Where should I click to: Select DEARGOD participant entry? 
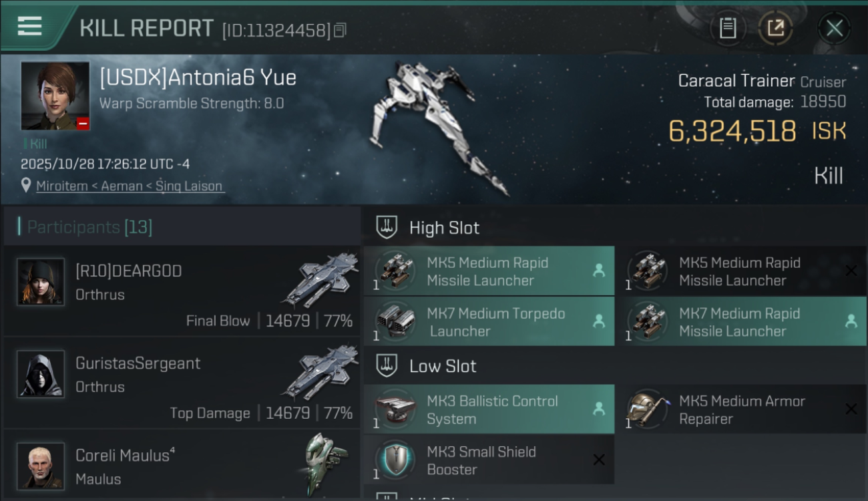(182, 292)
